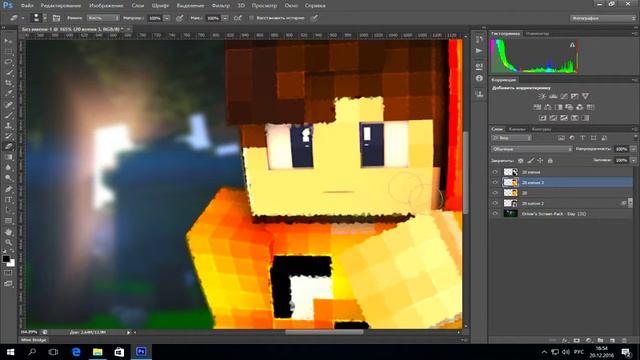Open the 'Фильтр' menu
Screen dimensions: 640x360
[221, 6]
